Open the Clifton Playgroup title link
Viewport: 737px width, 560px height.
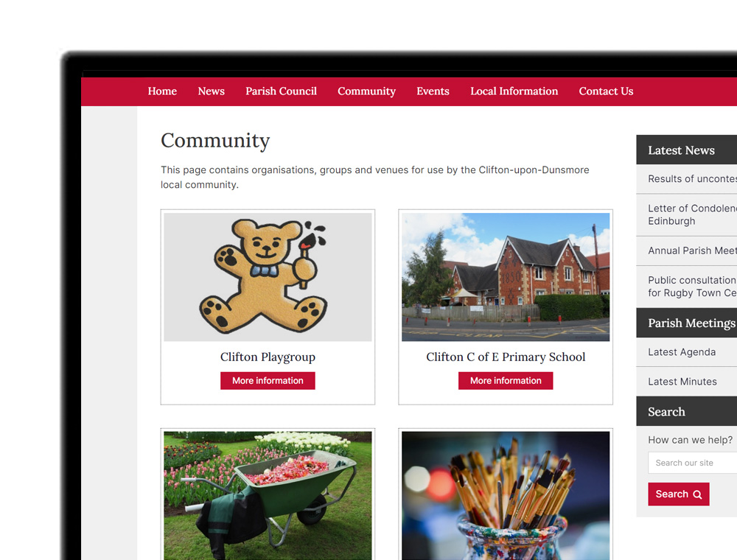point(268,357)
